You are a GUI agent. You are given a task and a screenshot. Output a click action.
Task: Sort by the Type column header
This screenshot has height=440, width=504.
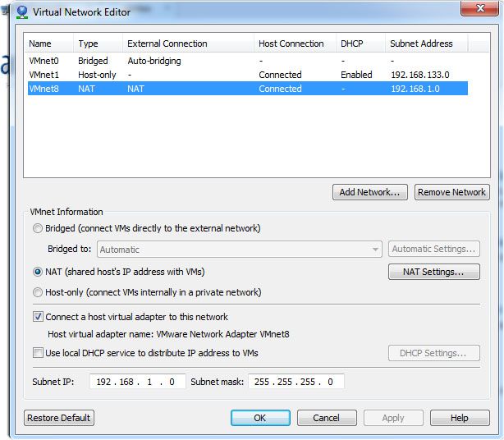point(98,44)
